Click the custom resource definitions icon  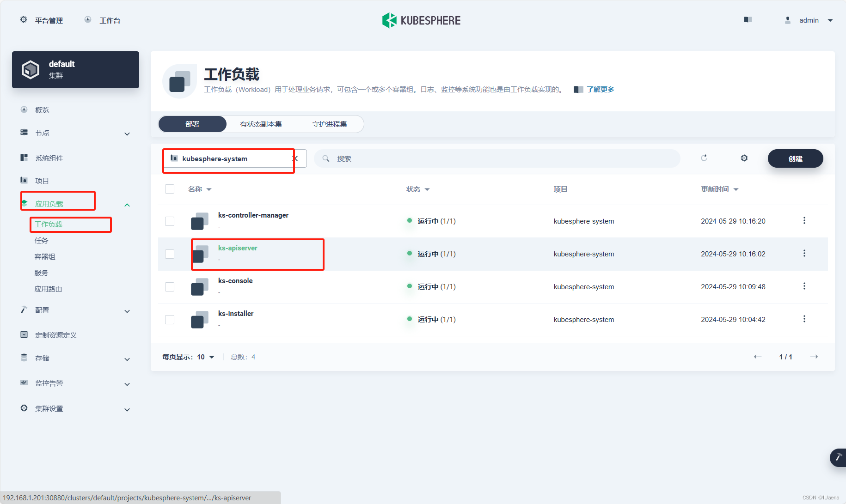coord(24,334)
